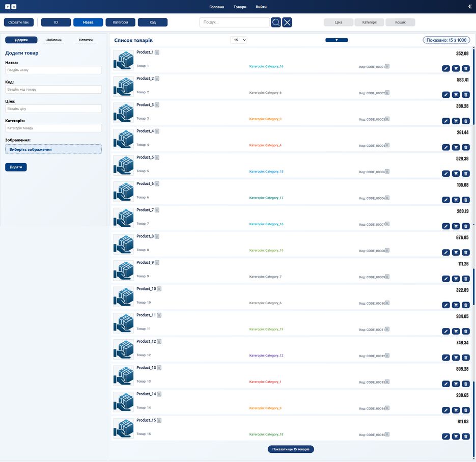
Task: Open the dark sort dropdown arrow
Action: [337, 39]
